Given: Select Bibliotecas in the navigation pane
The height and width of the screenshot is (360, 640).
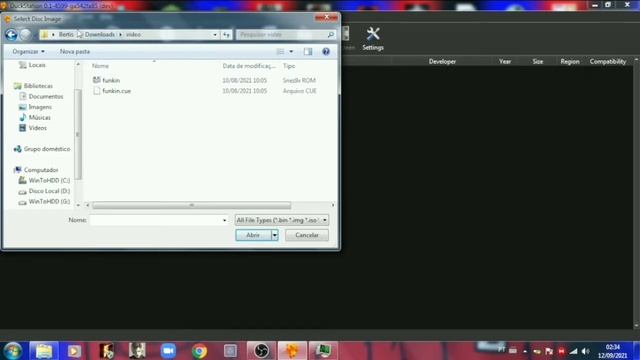Looking at the screenshot, I should [38, 86].
